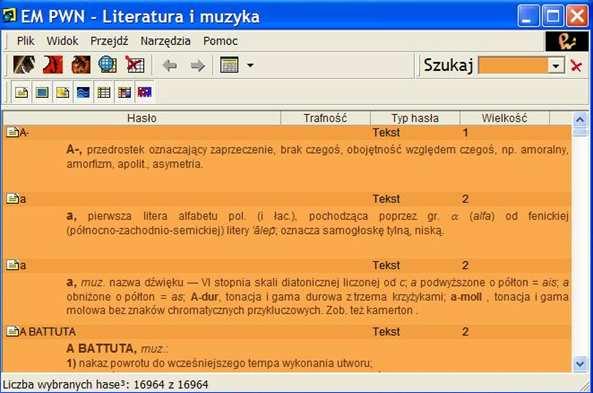
Task: Click the 'A-dur' bold term in text
Action: 204,297
